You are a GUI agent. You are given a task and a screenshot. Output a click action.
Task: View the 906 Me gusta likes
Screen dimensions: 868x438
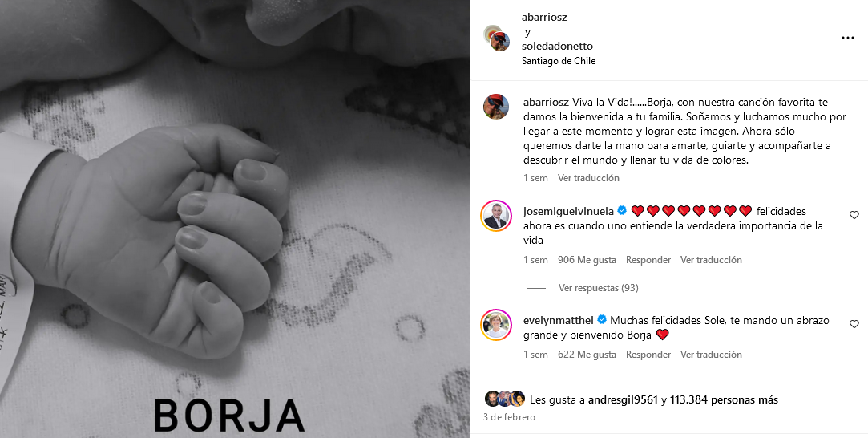(587, 260)
